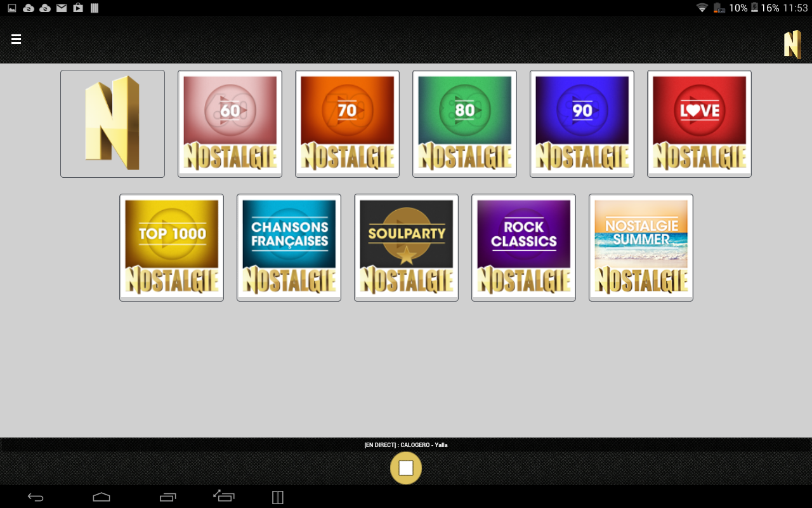The width and height of the screenshot is (812, 508).
Task: Choose the Soulparty station
Action: pyautogui.click(x=406, y=248)
